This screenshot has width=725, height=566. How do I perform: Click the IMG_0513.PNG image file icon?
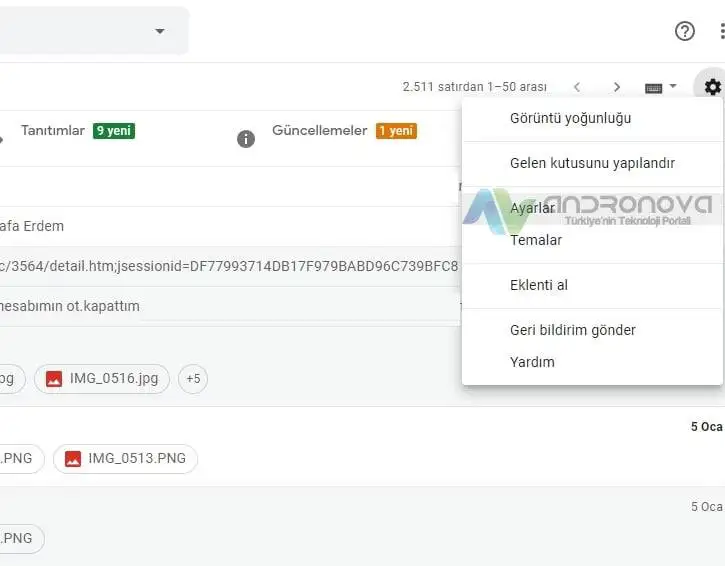pyautogui.click(x=73, y=459)
